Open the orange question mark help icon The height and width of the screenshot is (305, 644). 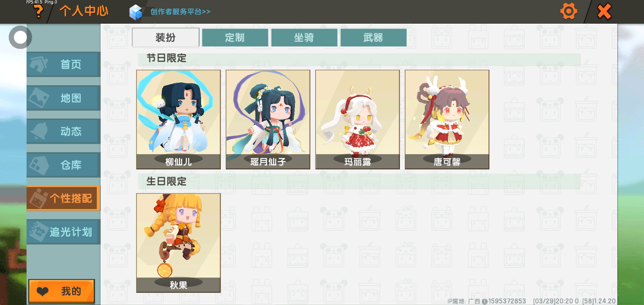pyautogui.click(x=38, y=12)
